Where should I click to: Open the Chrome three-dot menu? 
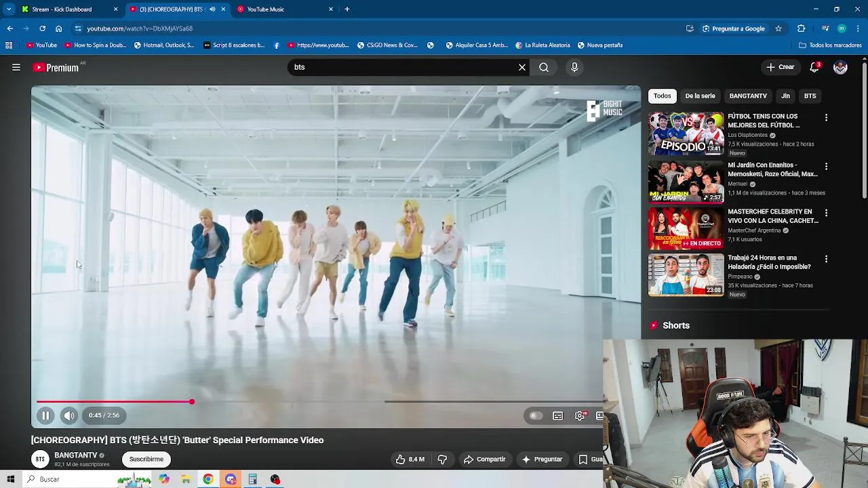point(859,28)
